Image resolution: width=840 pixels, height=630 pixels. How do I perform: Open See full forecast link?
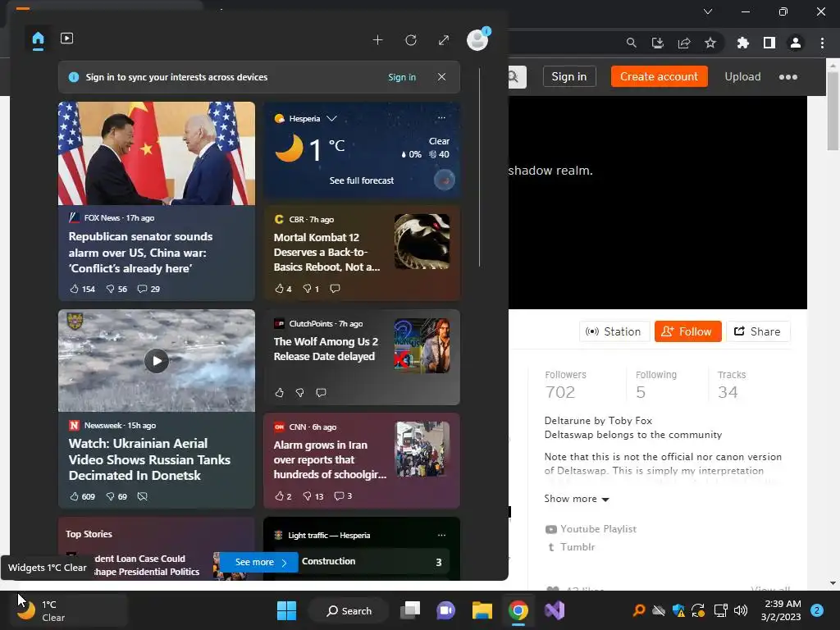362,180
